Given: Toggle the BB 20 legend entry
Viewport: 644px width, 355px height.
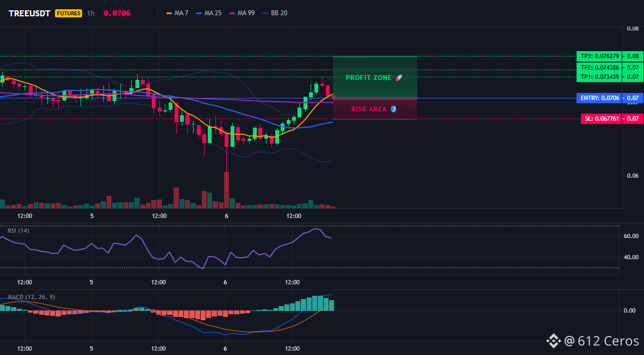Looking at the screenshot, I should click(275, 13).
